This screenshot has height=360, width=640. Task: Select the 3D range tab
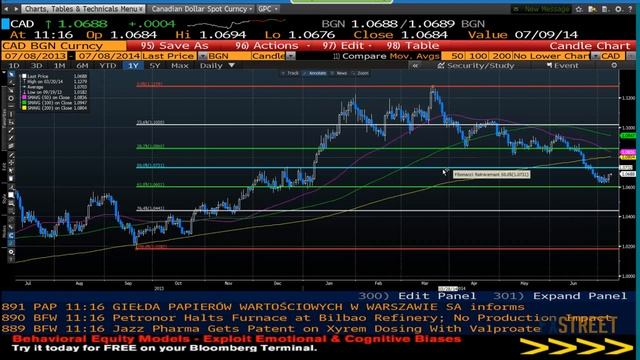37,65
